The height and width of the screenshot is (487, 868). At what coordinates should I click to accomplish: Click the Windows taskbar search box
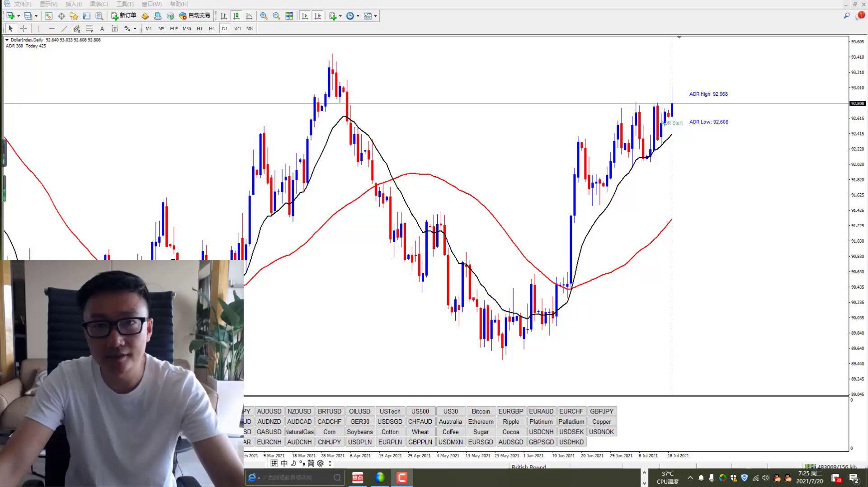point(295,478)
